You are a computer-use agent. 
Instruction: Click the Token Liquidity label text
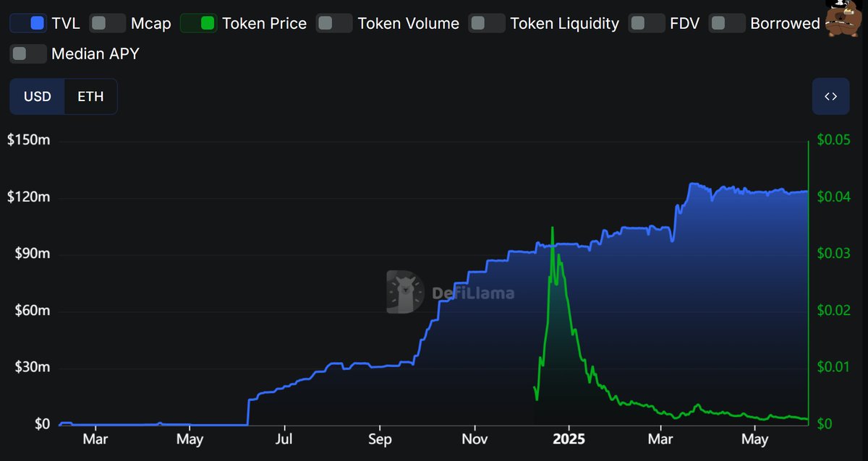564,23
